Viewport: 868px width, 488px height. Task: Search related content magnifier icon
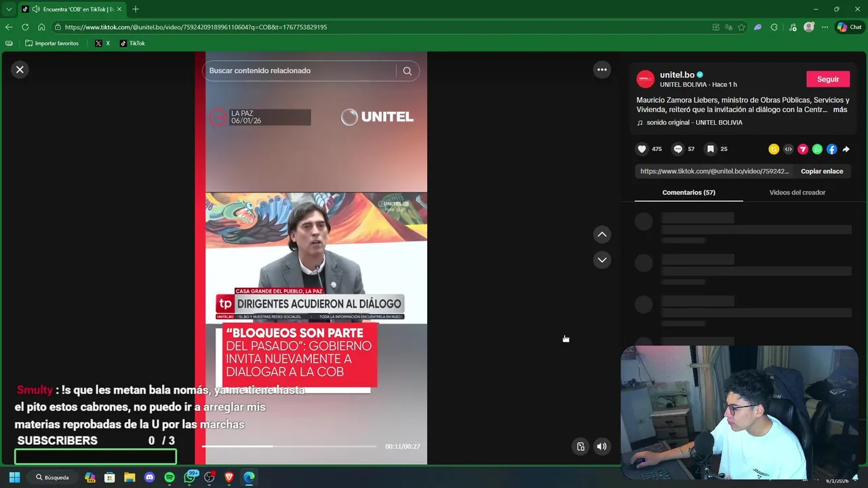tap(407, 70)
